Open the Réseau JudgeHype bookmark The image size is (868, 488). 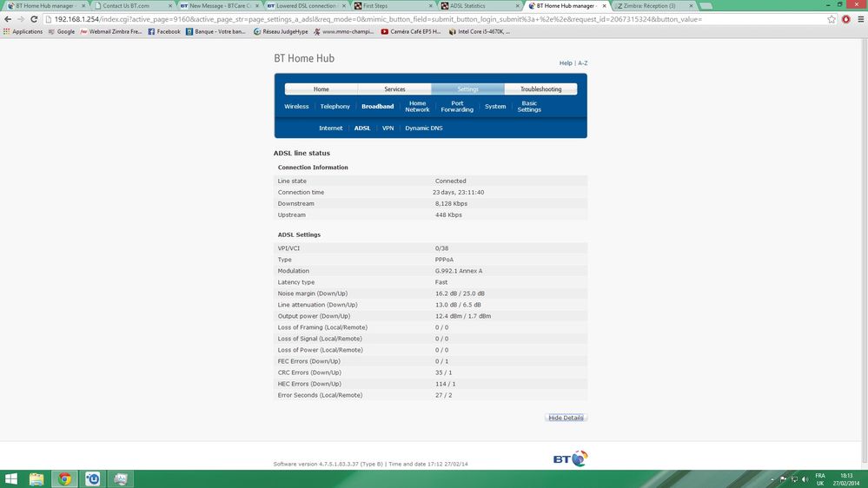click(x=281, y=31)
